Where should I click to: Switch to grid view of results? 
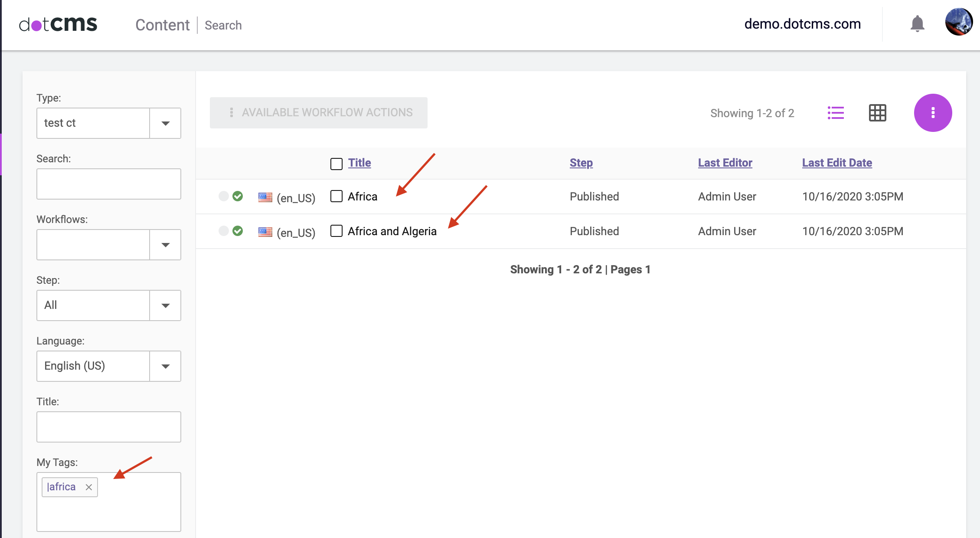[x=877, y=113]
